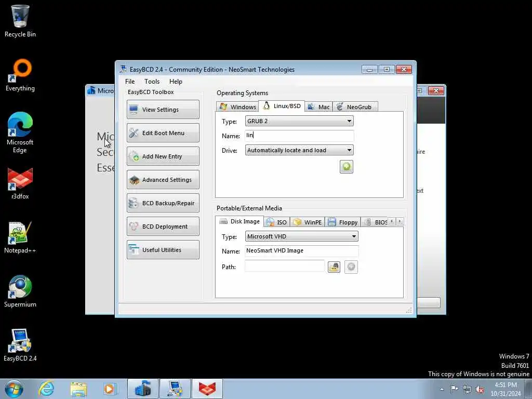Expand the Microsoft VHD type dropdown

[x=302, y=236]
